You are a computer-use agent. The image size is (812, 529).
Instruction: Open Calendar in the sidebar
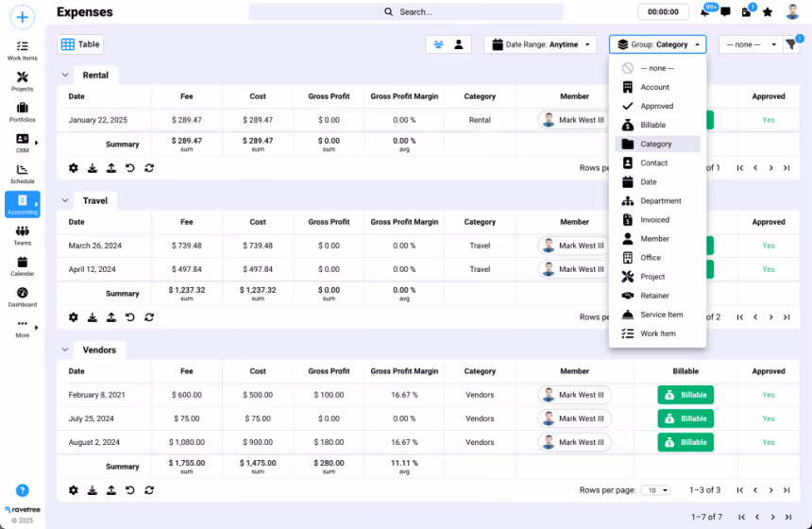coord(23,266)
